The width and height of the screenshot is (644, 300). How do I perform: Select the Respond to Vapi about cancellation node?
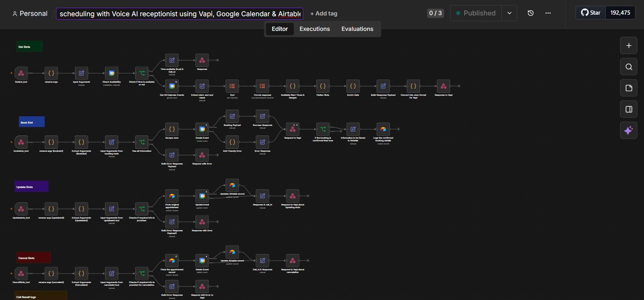point(292,261)
